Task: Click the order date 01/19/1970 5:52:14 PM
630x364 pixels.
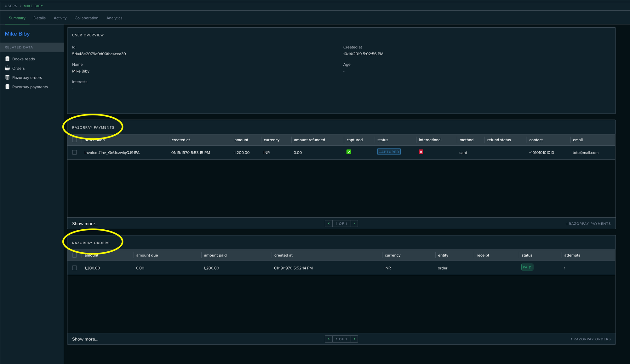Action: [293, 268]
